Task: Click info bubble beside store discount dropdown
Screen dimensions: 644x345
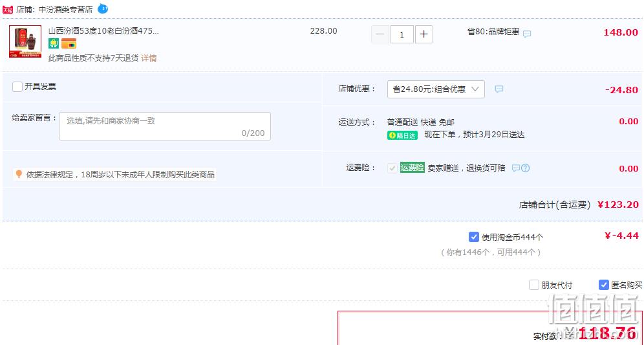Action: point(499,89)
